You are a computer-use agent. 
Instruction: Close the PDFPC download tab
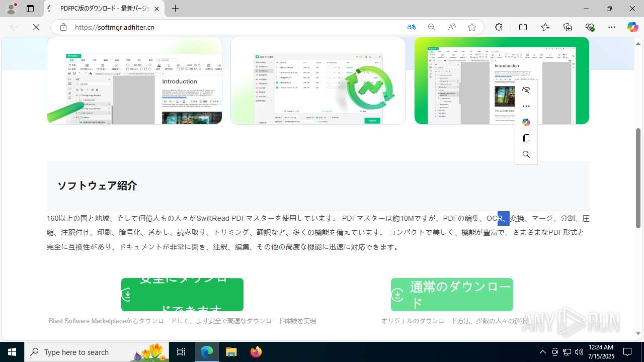(157, 9)
